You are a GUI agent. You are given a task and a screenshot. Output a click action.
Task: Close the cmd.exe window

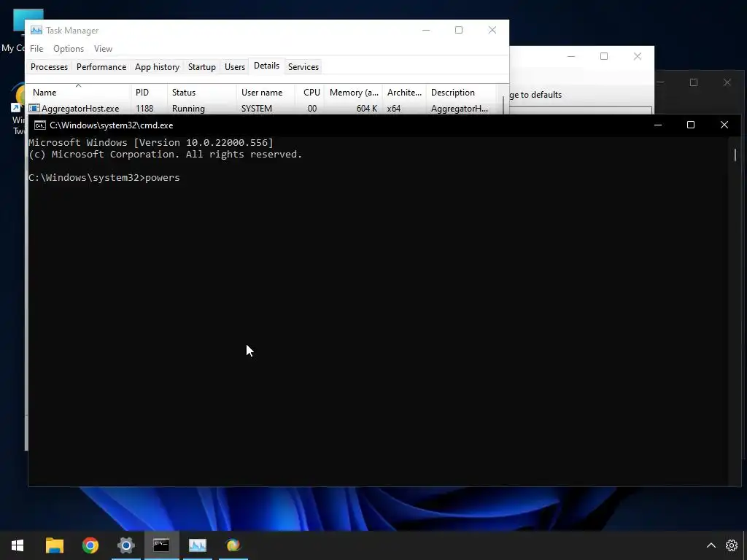pos(724,125)
